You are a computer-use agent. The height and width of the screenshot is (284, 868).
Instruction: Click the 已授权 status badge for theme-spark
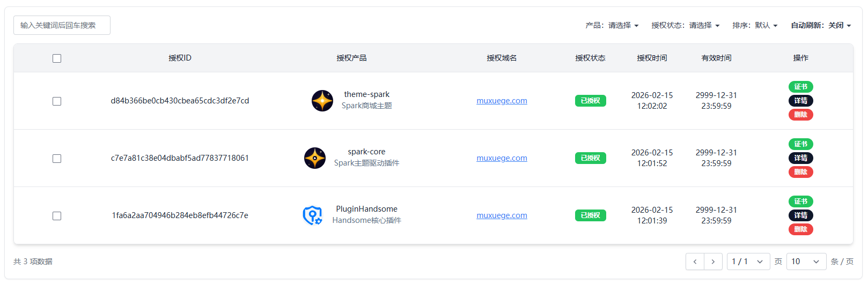pyautogui.click(x=590, y=101)
